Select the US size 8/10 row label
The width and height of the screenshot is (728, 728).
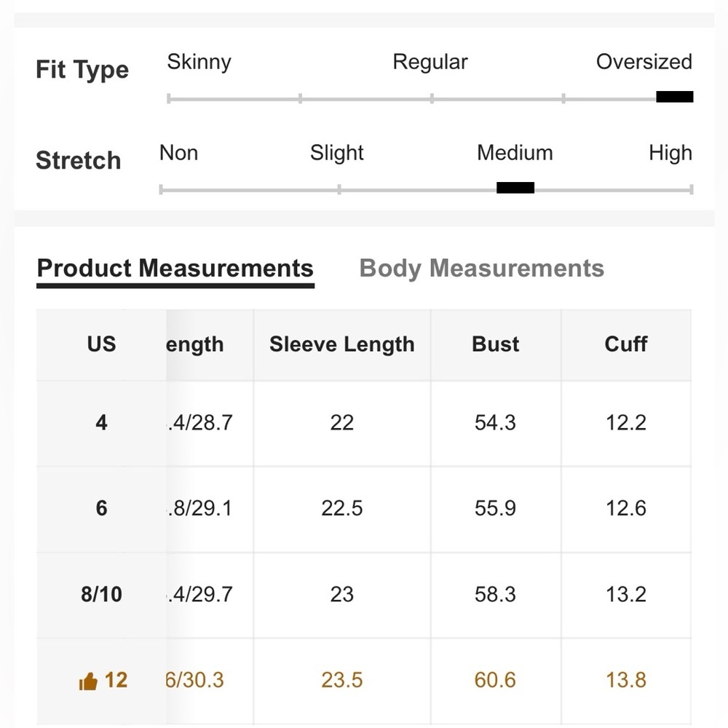point(101,594)
